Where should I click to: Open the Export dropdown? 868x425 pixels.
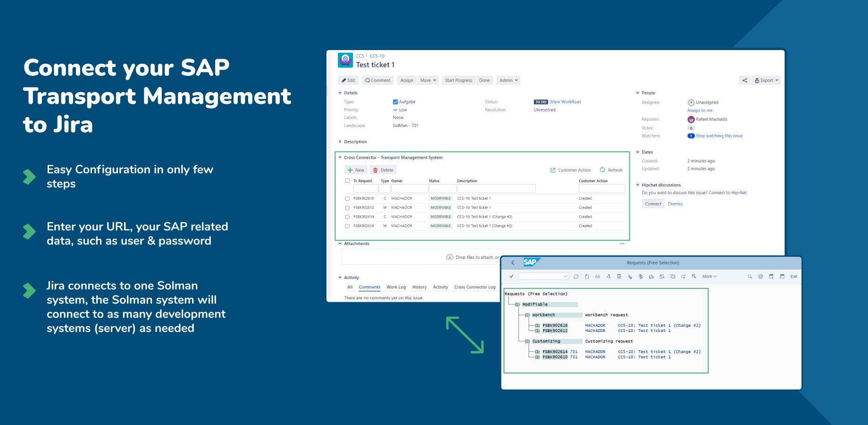click(x=767, y=80)
